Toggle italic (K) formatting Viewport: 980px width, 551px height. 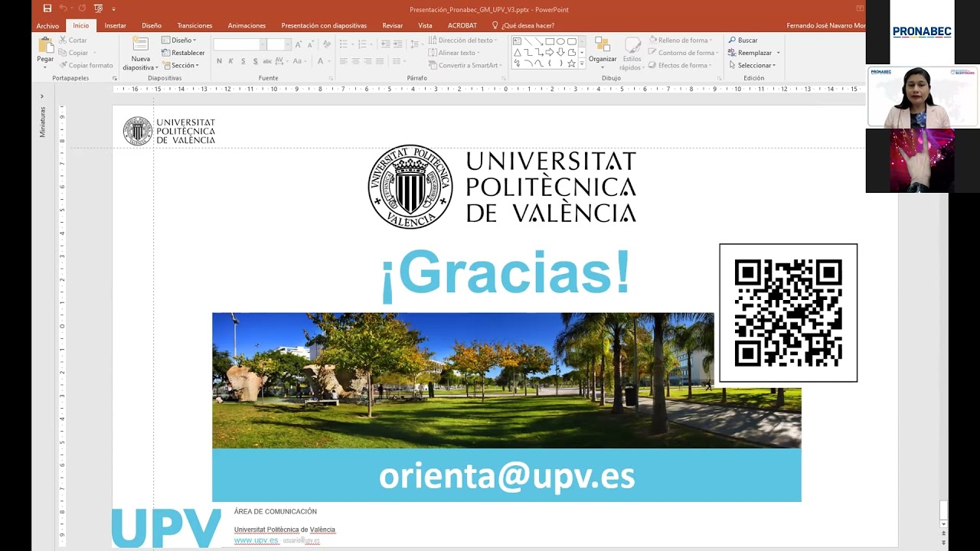pos(230,61)
